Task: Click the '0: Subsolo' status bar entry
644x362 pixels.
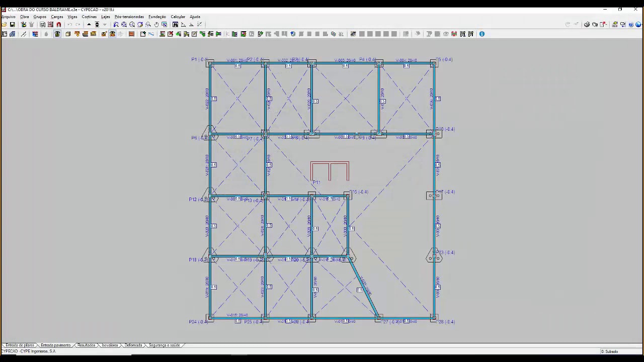Action: click(x=609, y=351)
